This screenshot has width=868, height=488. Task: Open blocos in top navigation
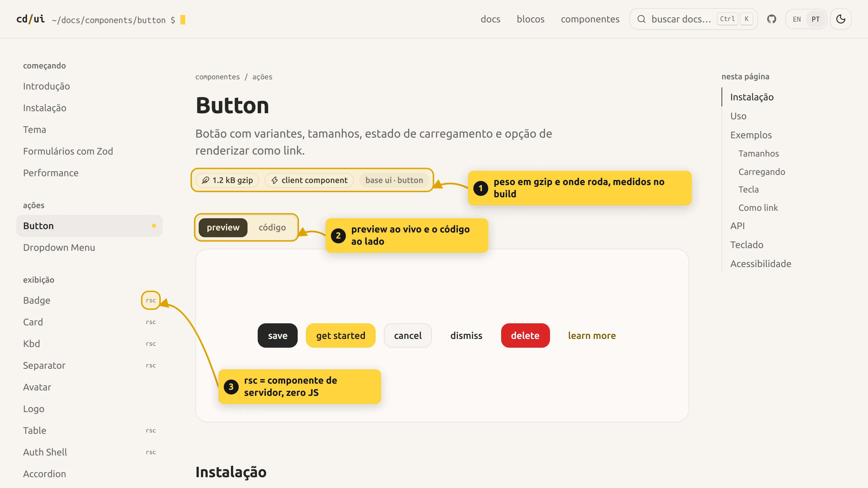tap(531, 19)
